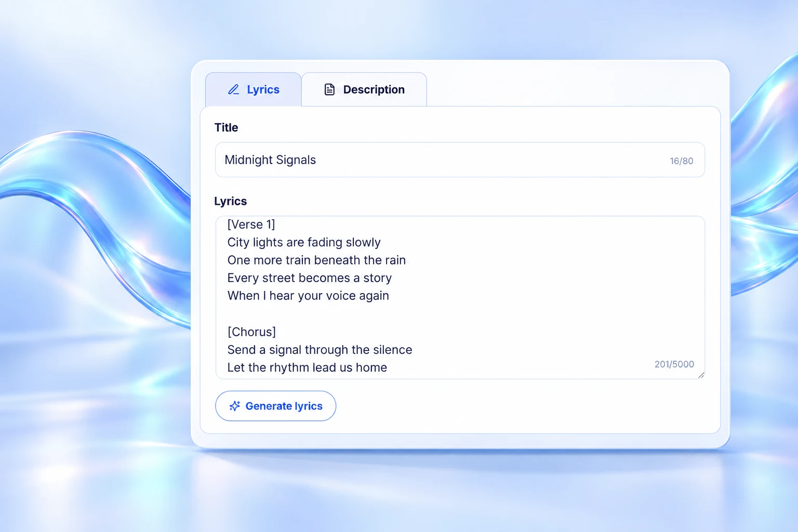Click the line "City lights are fading slowly"

(304, 243)
